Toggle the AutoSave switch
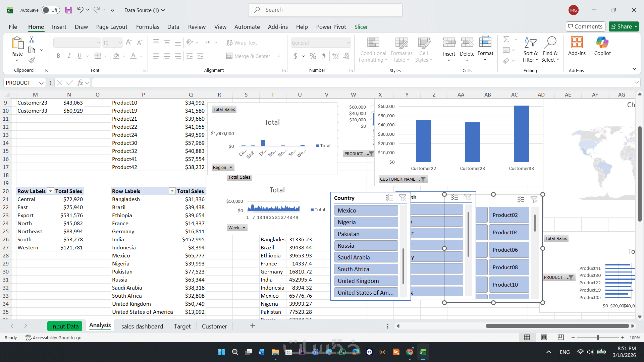The image size is (644, 362). pyautogui.click(x=50, y=10)
